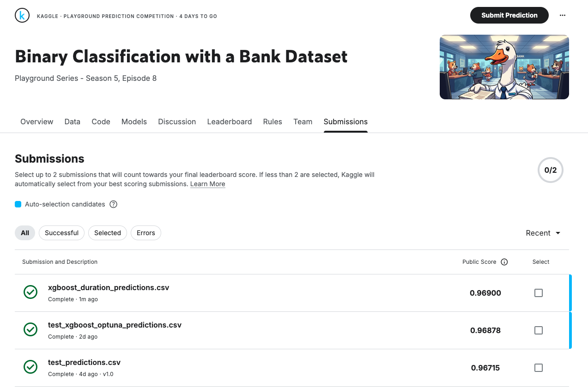Click the help icon beside Auto-selection candidates
Screen dimensions: 588x389
(114, 204)
